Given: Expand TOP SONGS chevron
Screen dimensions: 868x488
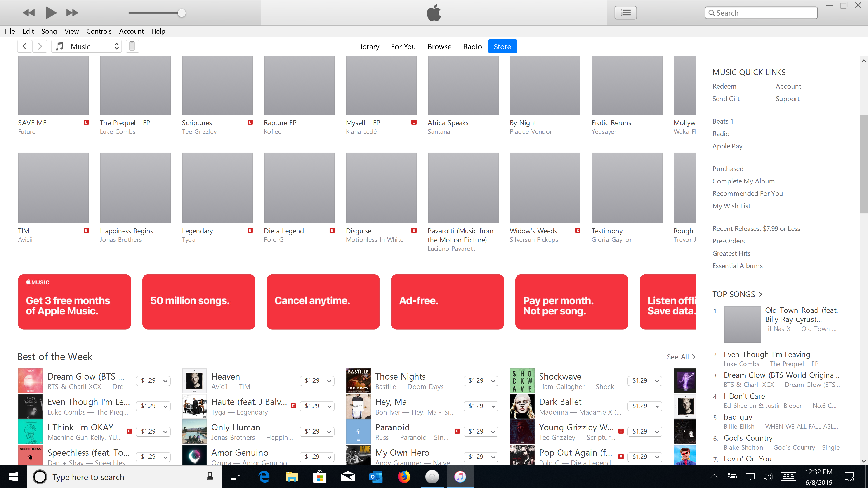Looking at the screenshot, I should click(760, 294).
